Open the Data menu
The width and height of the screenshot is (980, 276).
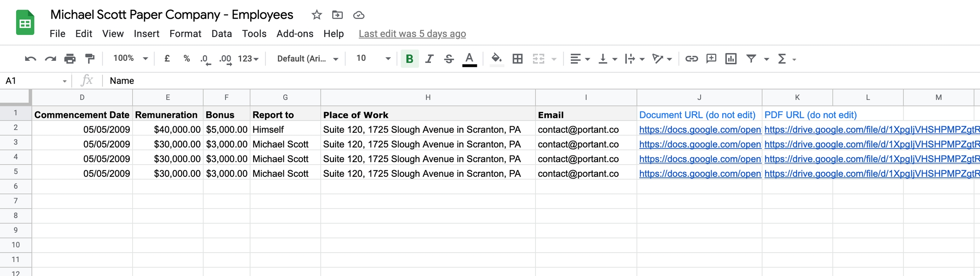coord(222,34)
